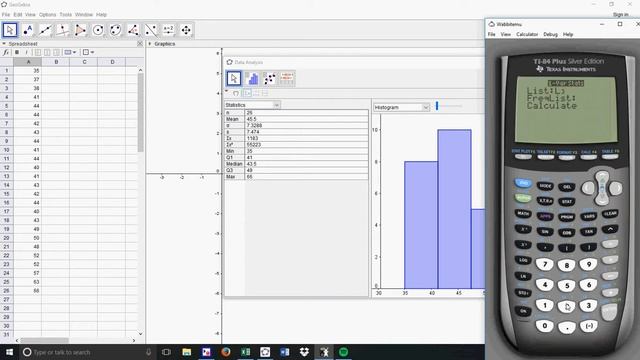
Task: Click the MODE key on calculator
Action: [x=545, y=186]
